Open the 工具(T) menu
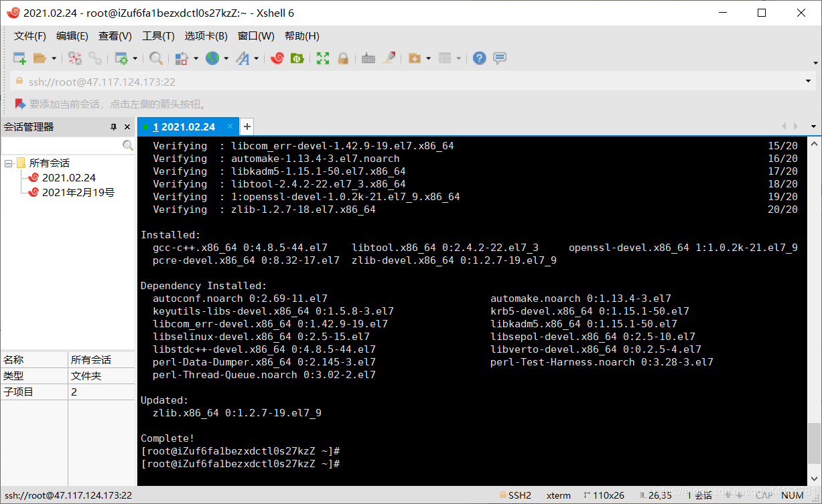The width and height of the screenshot is (822, 504). tap(158, 36)
